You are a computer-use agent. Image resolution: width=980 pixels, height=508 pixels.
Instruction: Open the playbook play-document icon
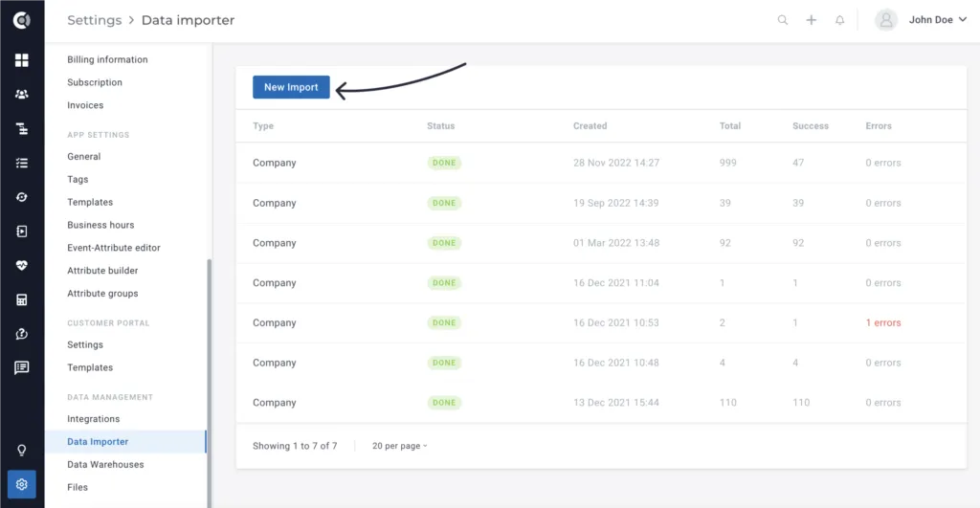coord(22,232)
